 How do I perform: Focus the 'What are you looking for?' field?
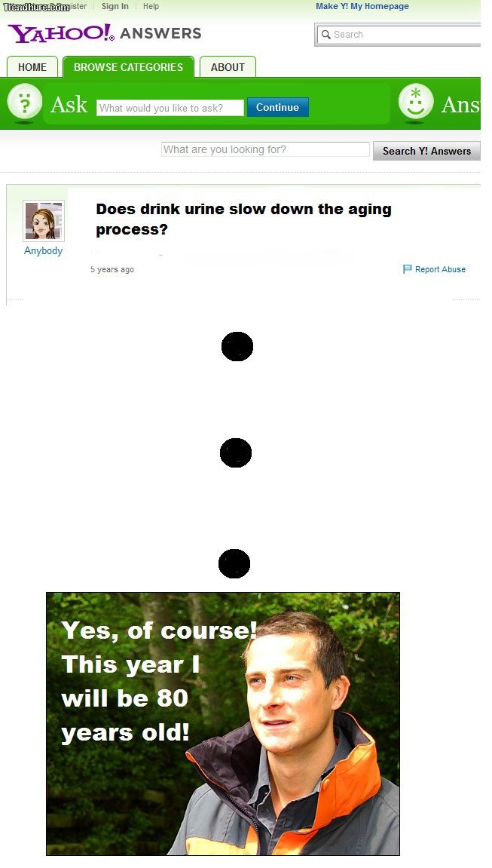coord(265,149)
